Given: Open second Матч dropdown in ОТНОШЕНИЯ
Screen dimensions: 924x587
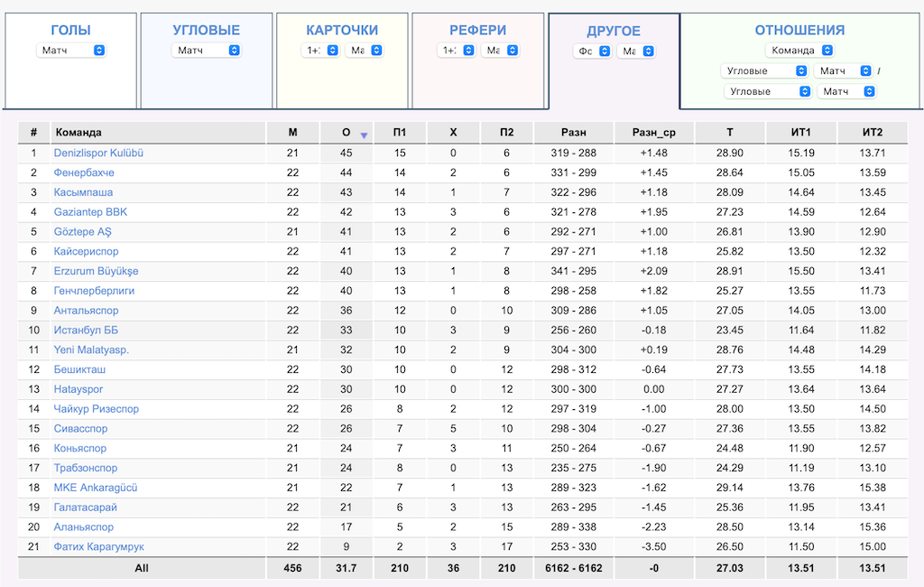Looking at the screenshot, I should (x=846, y=91).
